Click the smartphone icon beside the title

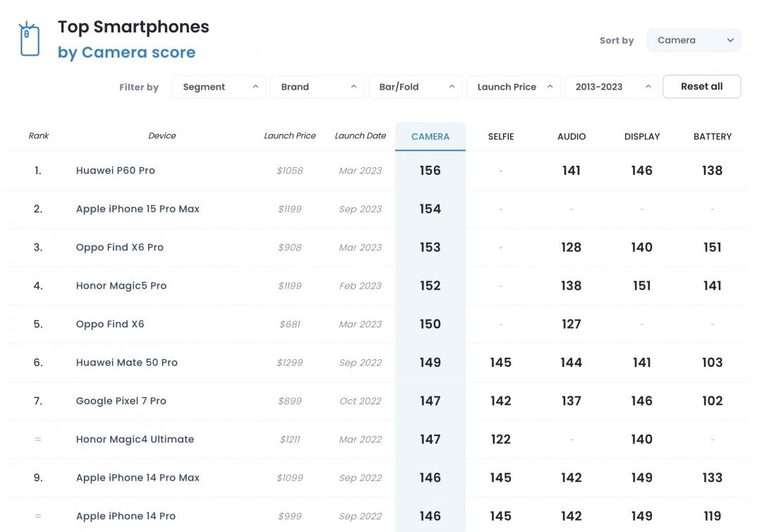tap(29, 40)
